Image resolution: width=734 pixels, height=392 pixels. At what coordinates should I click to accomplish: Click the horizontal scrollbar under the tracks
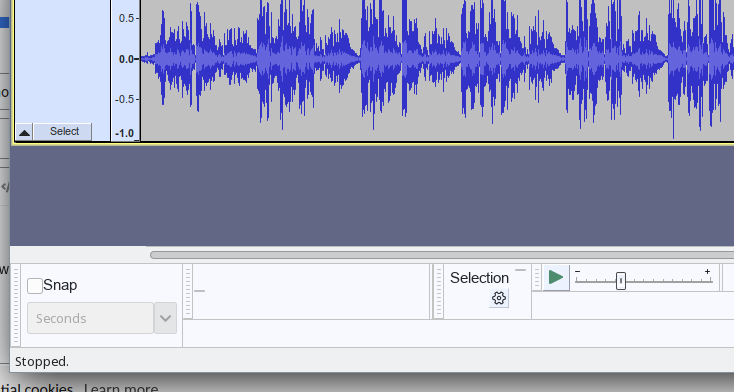(x=442, y=255)
